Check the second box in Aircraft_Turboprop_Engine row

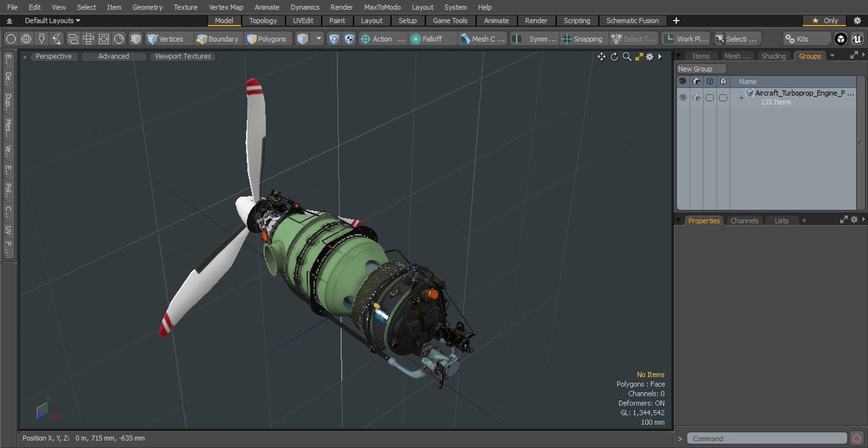pyautogui.click(x=723, y=98)
